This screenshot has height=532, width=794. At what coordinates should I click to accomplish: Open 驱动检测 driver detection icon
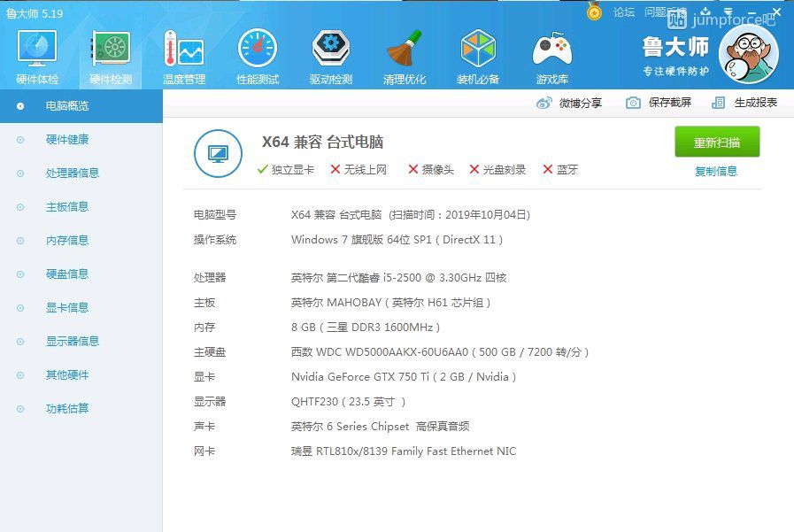[x=331, y=49]
